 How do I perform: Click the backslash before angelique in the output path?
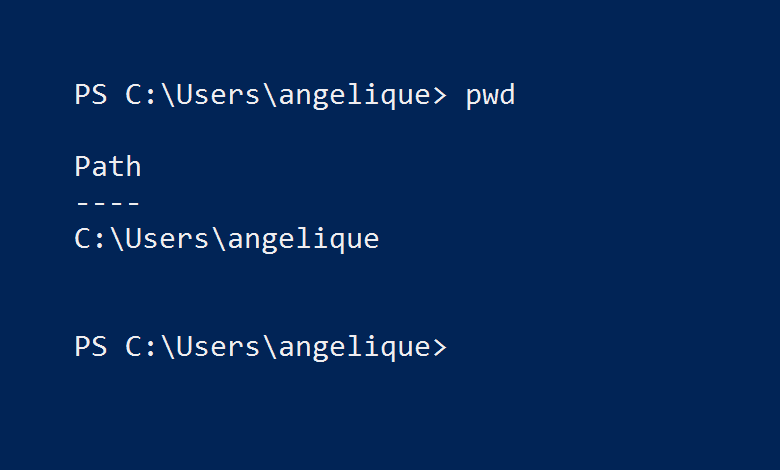click(218, 239)
